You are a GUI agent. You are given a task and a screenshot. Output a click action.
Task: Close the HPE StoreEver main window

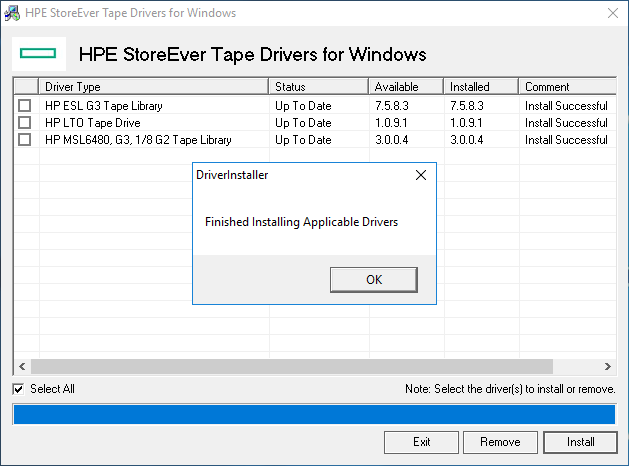pos(612,13)
